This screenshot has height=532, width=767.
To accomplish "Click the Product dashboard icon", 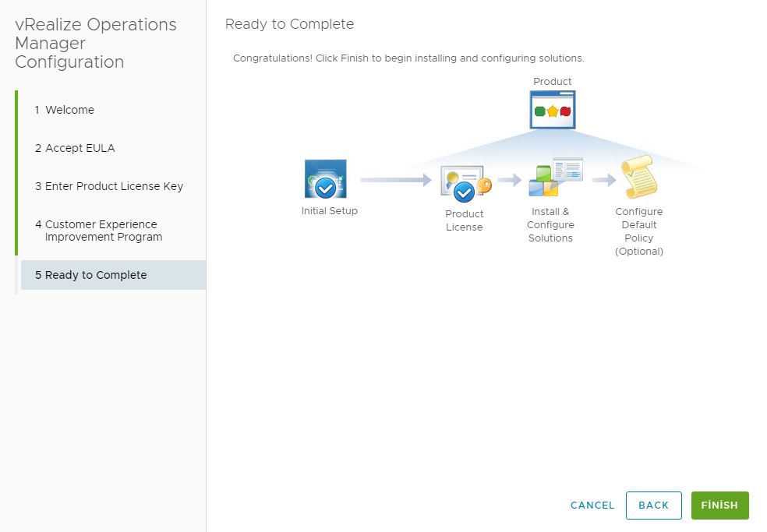I will point(553,110).
